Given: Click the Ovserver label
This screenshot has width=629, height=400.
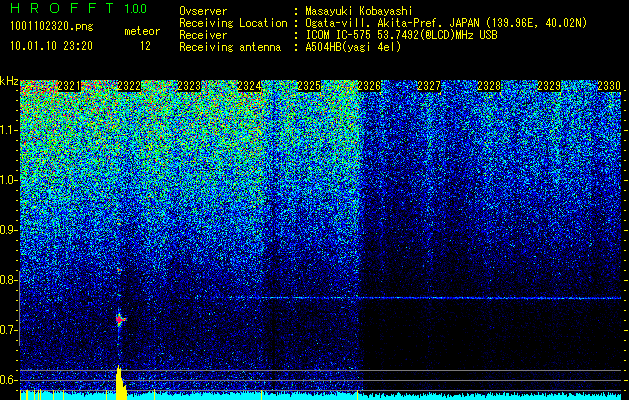Looking at the screenshot, I should pyautogui.click(x=203, y=11).
